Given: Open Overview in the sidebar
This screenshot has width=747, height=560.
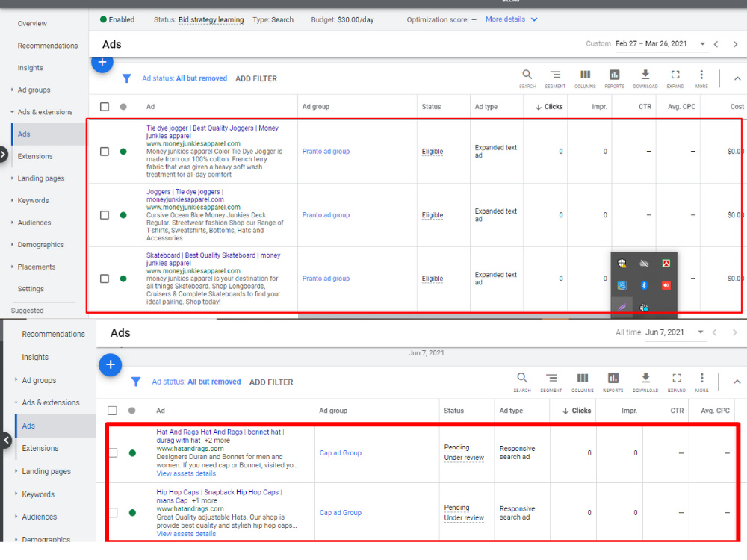Looking at the screenshot, I should tap(32, 23).
